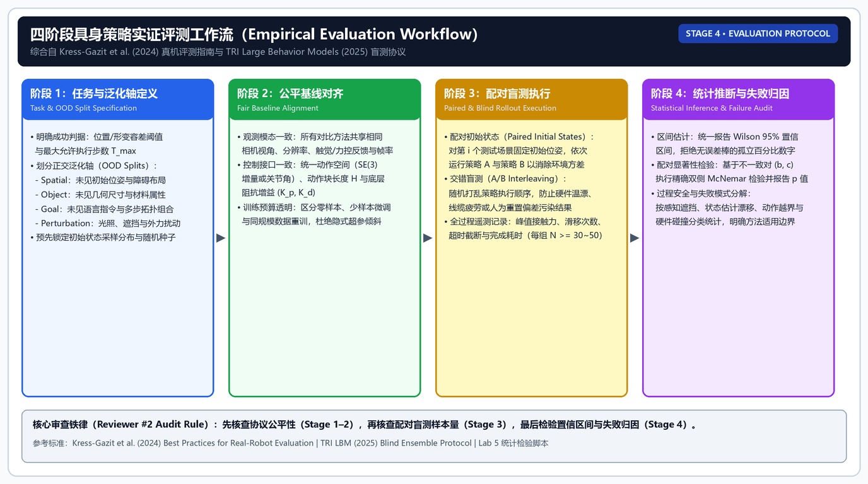Click the heading "阶段 4：统计推断与失败归因"

coord(720,93)
